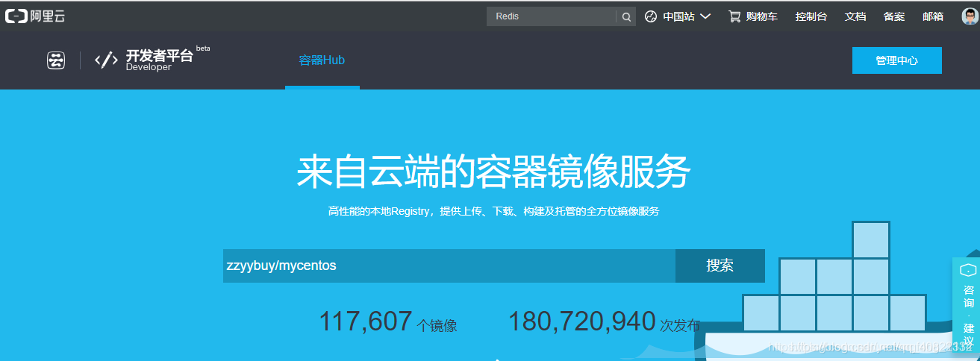This screenshot has height=361, width=980.
Task: Click the 管理中心 button
Action: (x=896, y=60)
